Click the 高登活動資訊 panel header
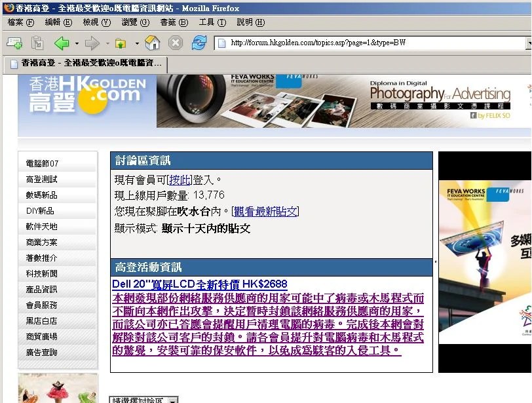This screenshot has height=403, width=532. click(271, 267)
